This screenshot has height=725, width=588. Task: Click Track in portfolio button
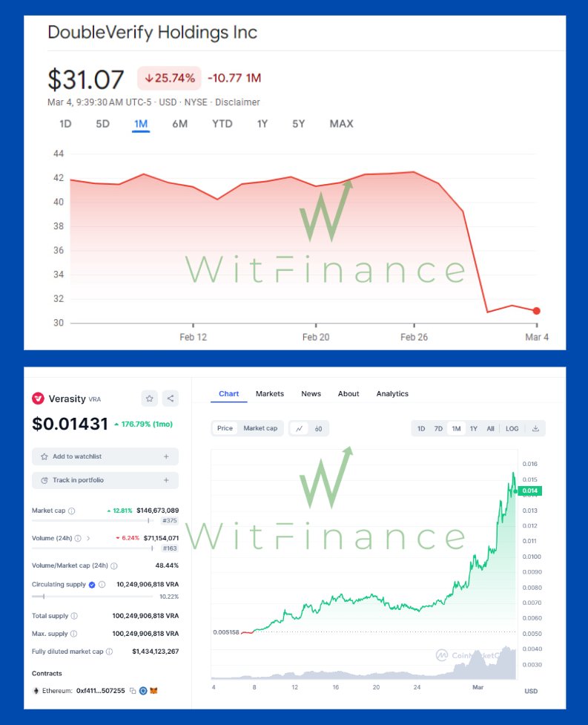[105, 480]
